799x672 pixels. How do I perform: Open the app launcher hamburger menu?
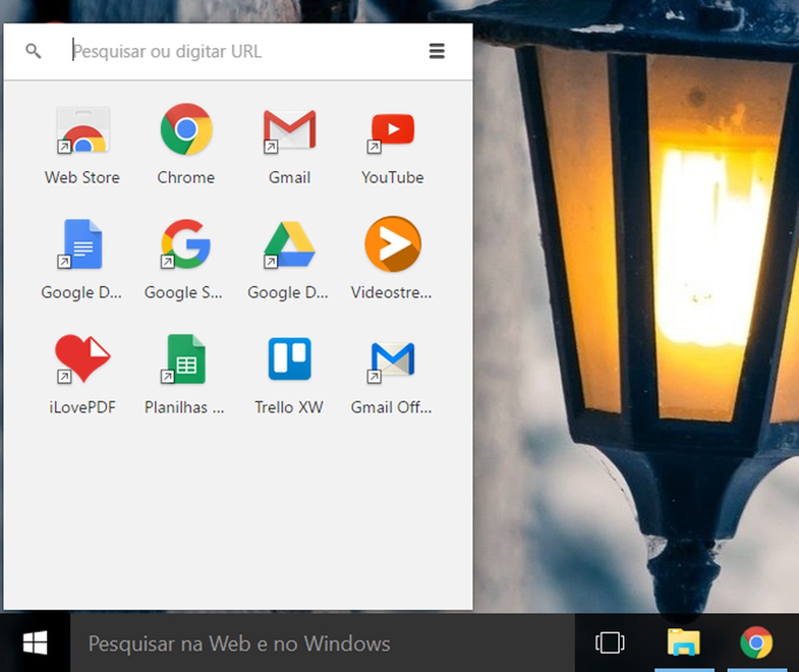point(437,51)
